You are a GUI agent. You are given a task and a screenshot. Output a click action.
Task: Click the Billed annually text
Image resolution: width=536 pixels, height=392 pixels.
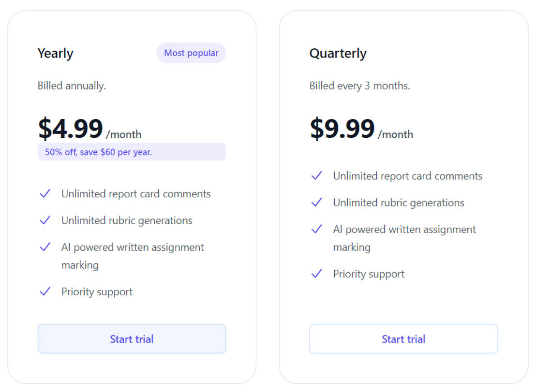[x=72, y=86]
